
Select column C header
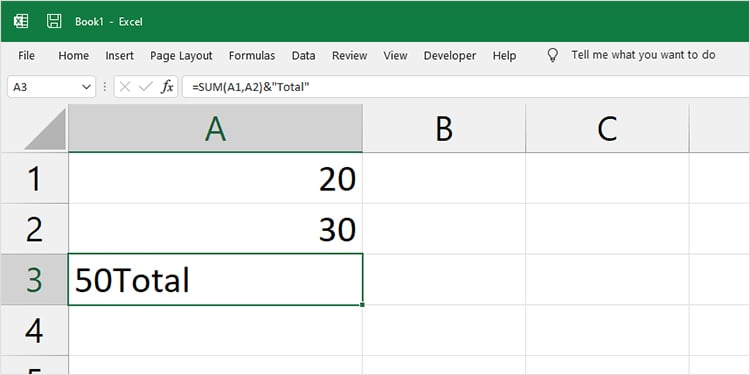point(607,129)
